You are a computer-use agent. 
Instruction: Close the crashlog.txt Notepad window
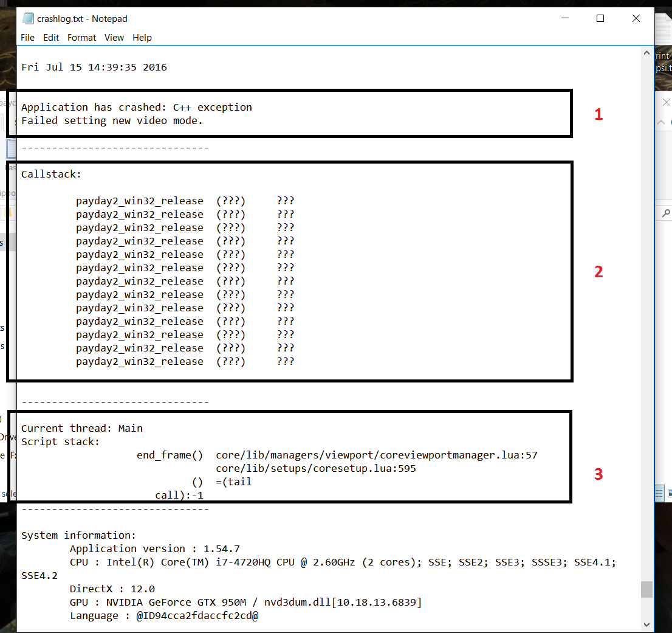coord(636,18)
